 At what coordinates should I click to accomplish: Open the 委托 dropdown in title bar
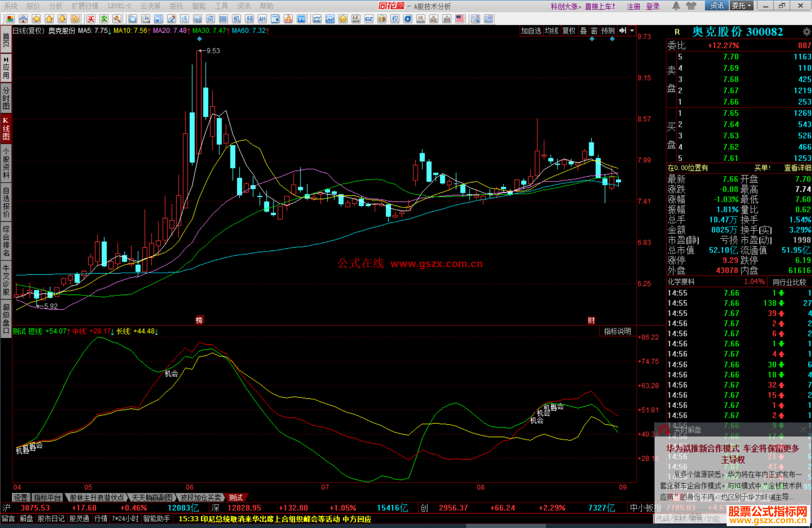pos(741,6)
